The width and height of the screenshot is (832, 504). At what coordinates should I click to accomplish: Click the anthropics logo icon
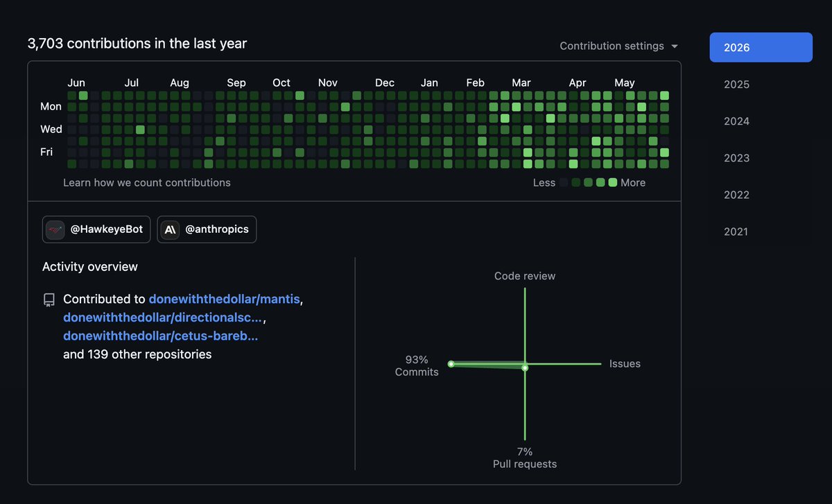[x=170, y=229]
